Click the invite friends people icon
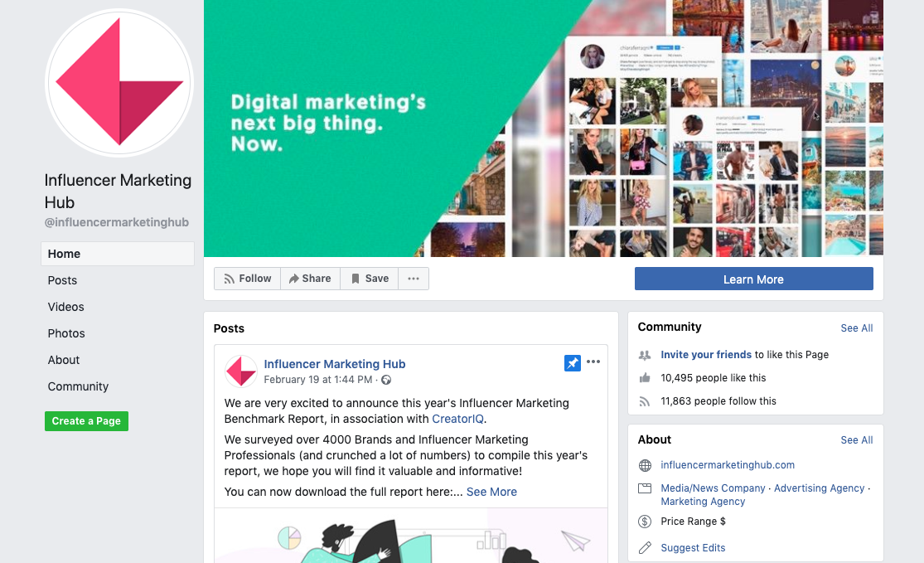Screen dimensions: 924x563 click(x=645, y=355)
